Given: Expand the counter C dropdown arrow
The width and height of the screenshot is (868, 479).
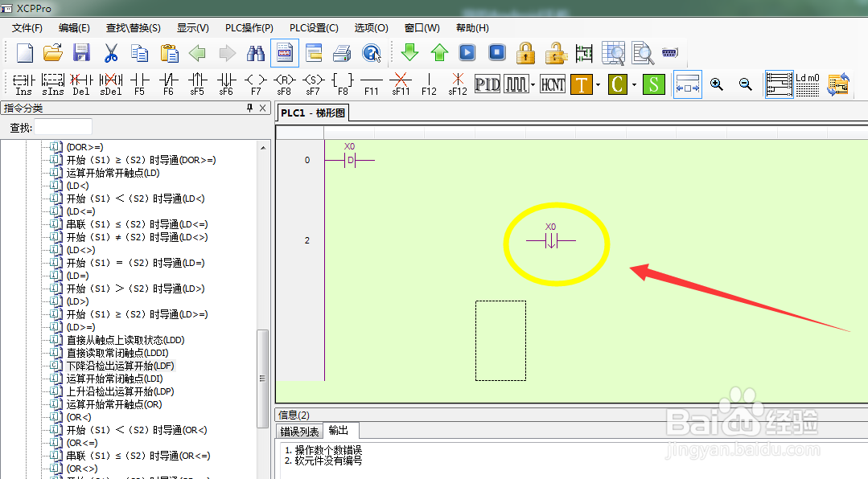Looking at the screenshot, I should click(635, 85).
